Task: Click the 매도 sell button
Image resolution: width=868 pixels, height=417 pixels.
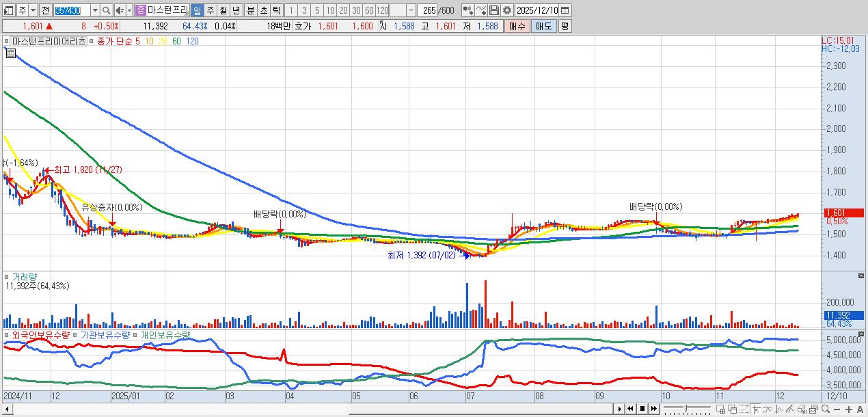Action: tap(543, 26)
